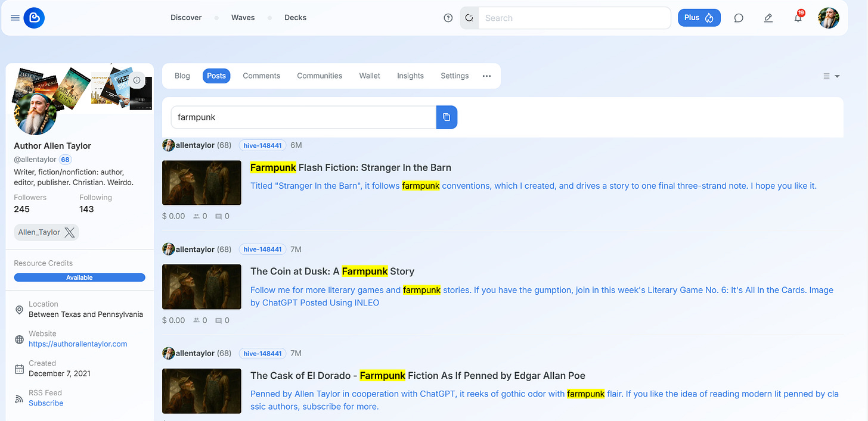
Task: Click author avatar on Stranger In the Barn post
Action: click(169, 145)
